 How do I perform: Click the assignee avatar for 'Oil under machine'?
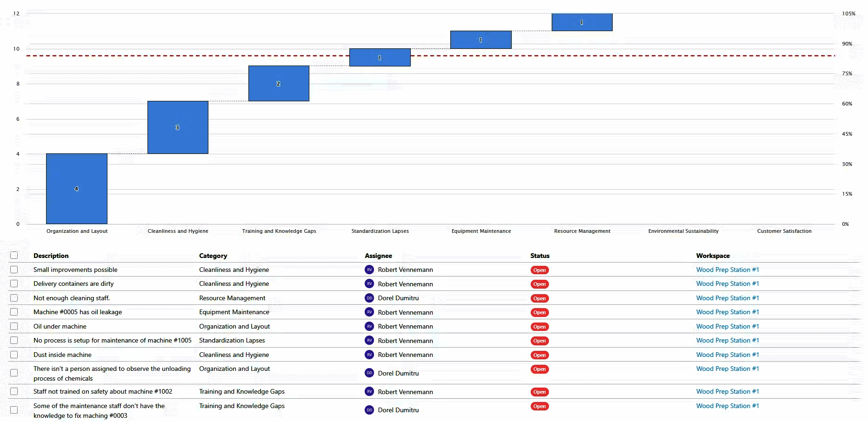(369, 326)
